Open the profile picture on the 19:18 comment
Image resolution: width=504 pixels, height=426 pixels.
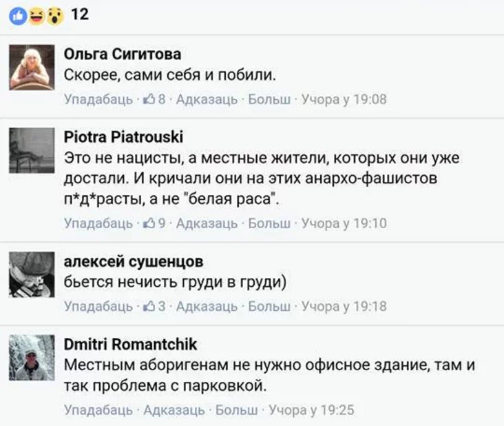click(x=32, y=274)
